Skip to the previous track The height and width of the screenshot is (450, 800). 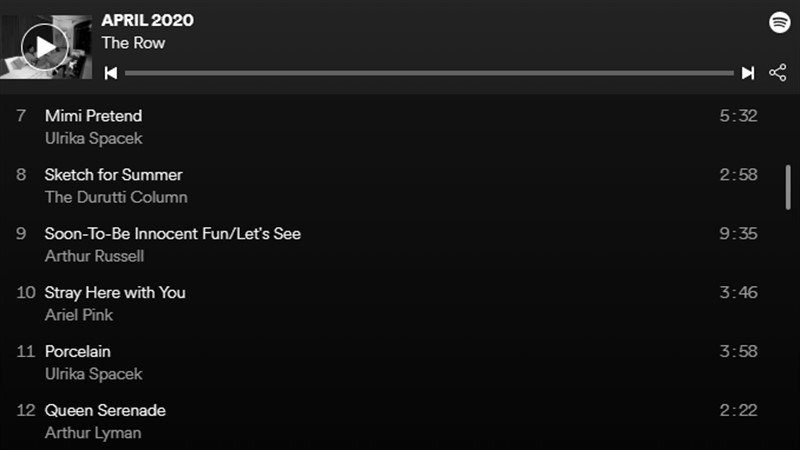(x=111, y=73)
